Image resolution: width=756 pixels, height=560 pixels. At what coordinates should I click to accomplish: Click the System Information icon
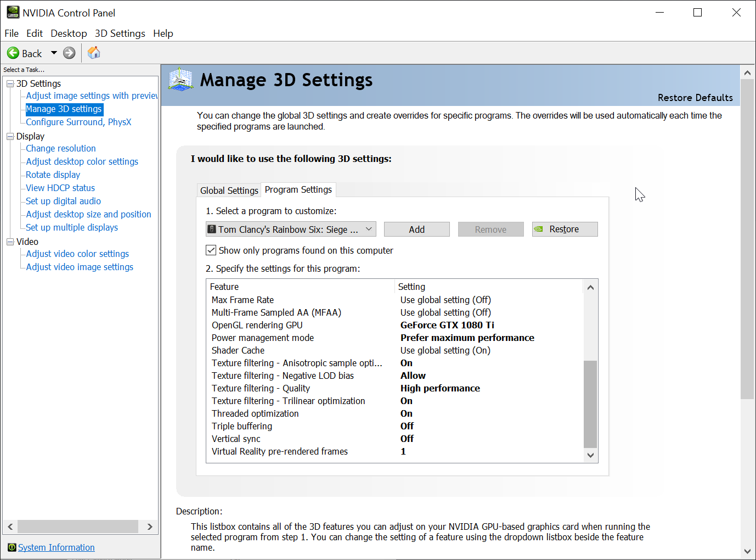(x=12, y=547)
